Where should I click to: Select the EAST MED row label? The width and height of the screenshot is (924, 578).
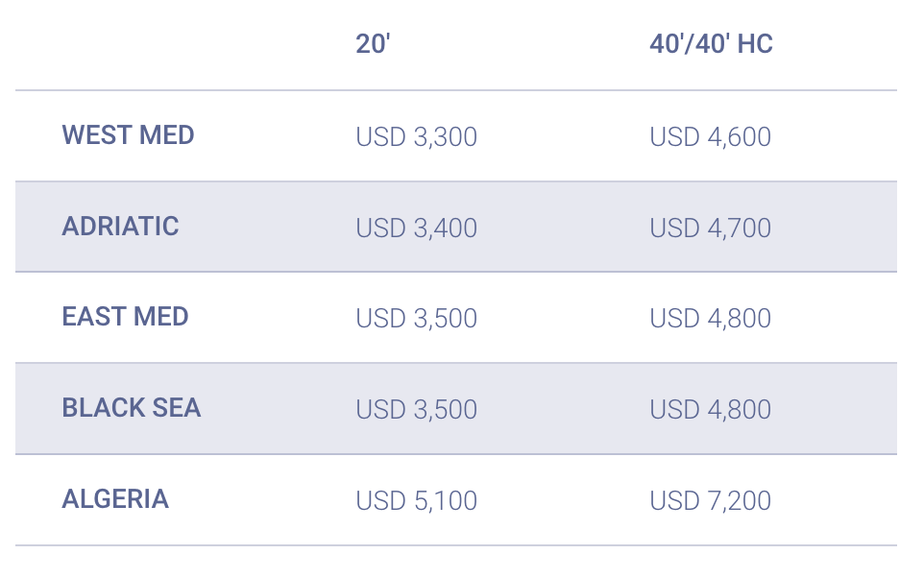tap(126, 317)
